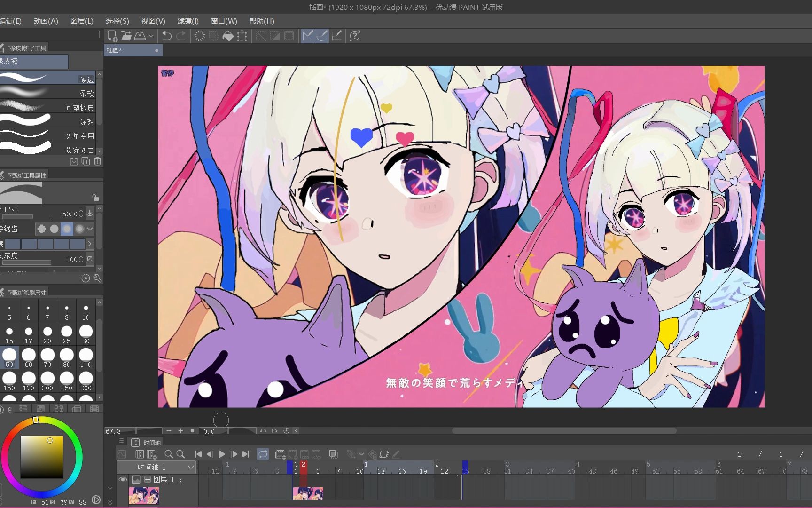Viewport: 812px width, 508px height.
Task: Select brush size 100 preset
Action: pos(86,357)
